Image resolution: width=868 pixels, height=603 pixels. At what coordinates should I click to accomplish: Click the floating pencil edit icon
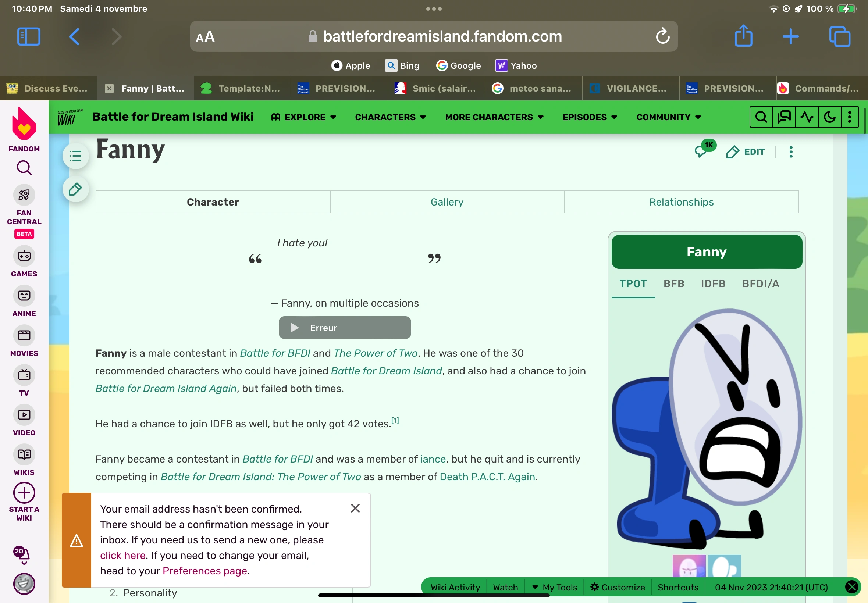point(75,189)
